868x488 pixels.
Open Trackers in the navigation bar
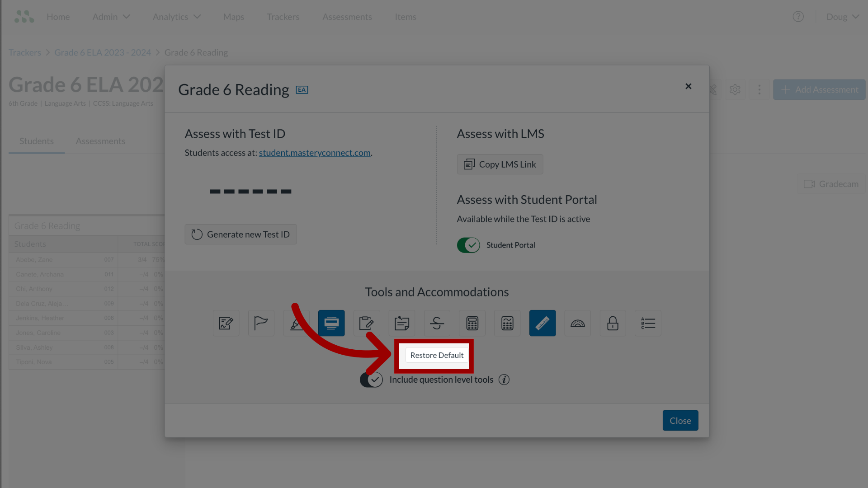click(x=283, y=17)
